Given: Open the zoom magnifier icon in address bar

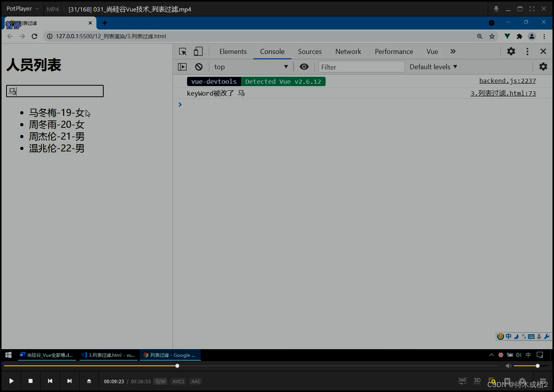Looking at the screenshot, I should pos(479,36).
